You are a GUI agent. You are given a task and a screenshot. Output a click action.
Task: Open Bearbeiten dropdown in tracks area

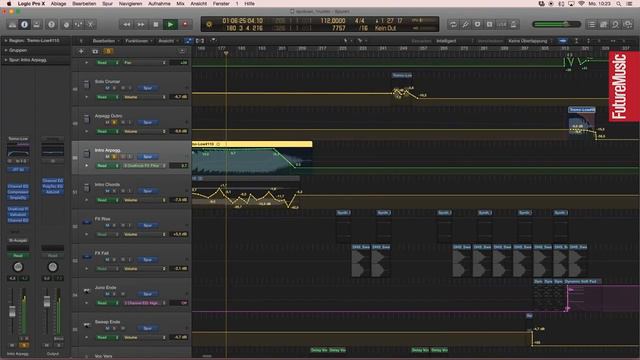pyautogui.click(x=105, y=41)
